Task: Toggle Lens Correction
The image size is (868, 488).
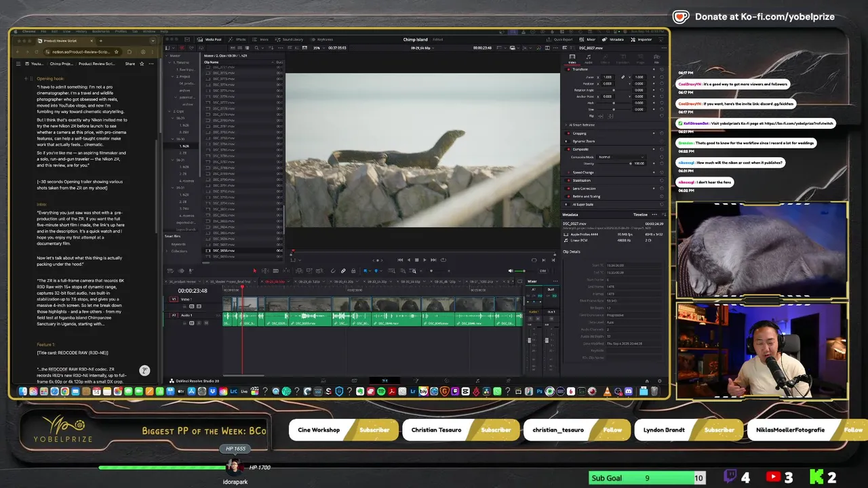Action: [568, 188]
